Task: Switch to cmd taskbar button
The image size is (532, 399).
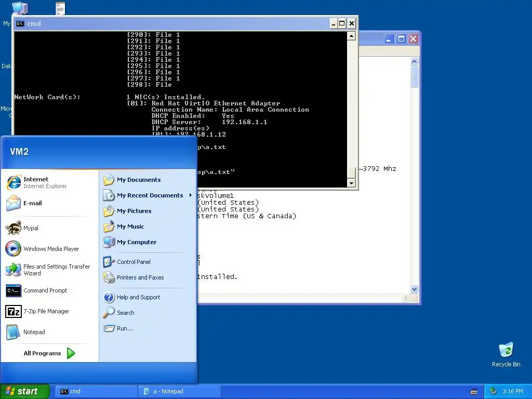Action: click(96, 391)
